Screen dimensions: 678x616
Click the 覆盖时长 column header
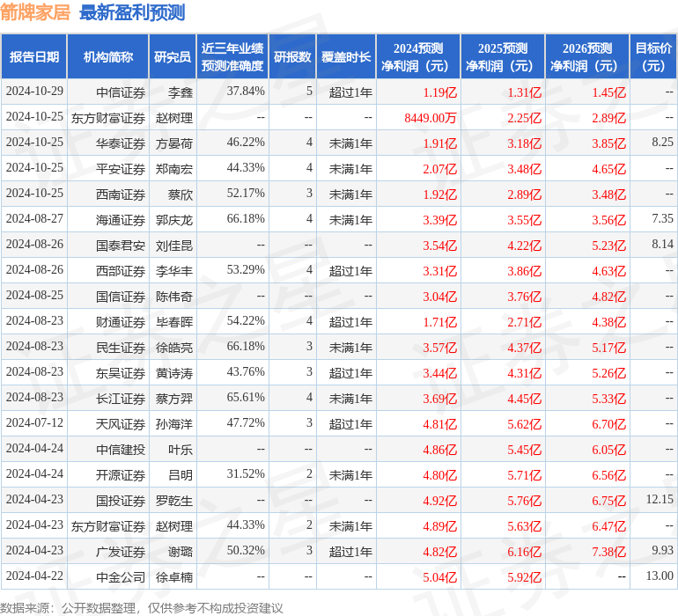click(x=346, y=56)
